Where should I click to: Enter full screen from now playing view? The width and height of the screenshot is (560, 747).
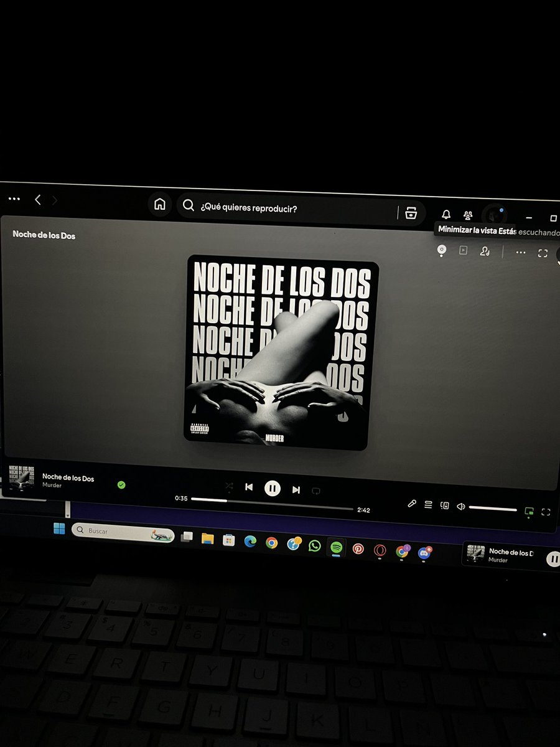[x=543, y=253]
